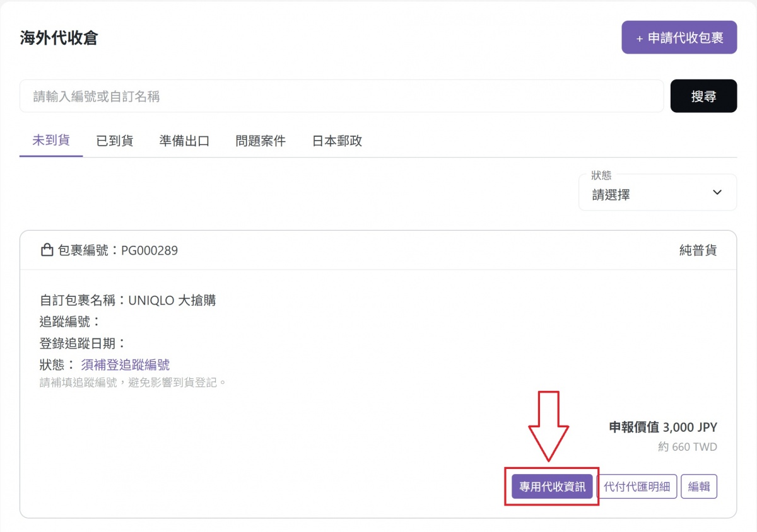757x532 pixels.
Task: Click the shopping bag icon beside 包裹編號
Action: (x=47, y=250)
